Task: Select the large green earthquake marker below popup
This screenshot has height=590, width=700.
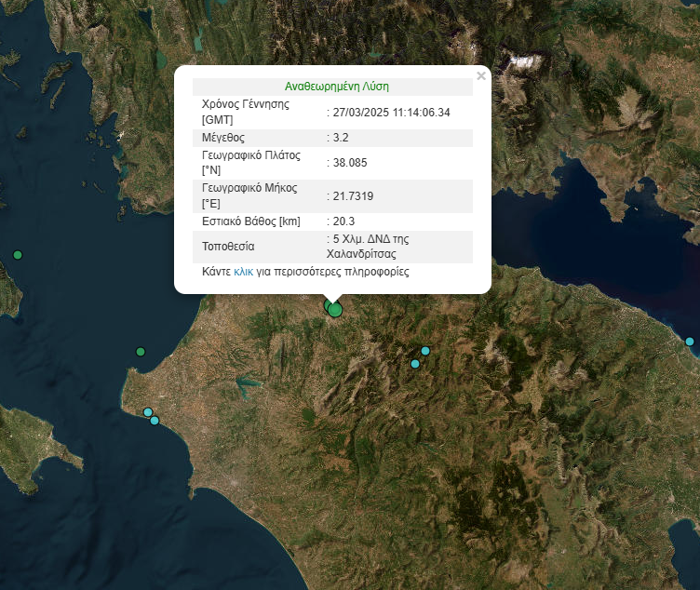Action: click(335, 309)
